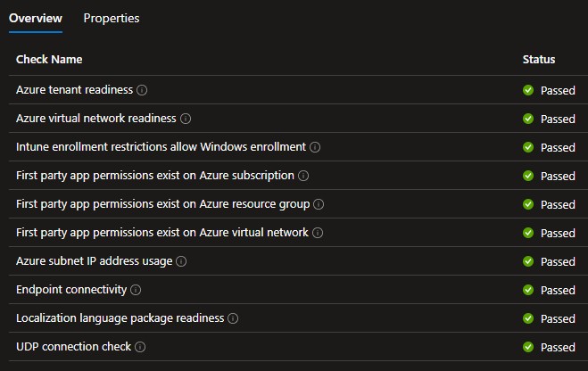This screenshot has height=371, width=588.
Task: Select the Overview tab
Action: pyautogui.click(x=36, y=18)
